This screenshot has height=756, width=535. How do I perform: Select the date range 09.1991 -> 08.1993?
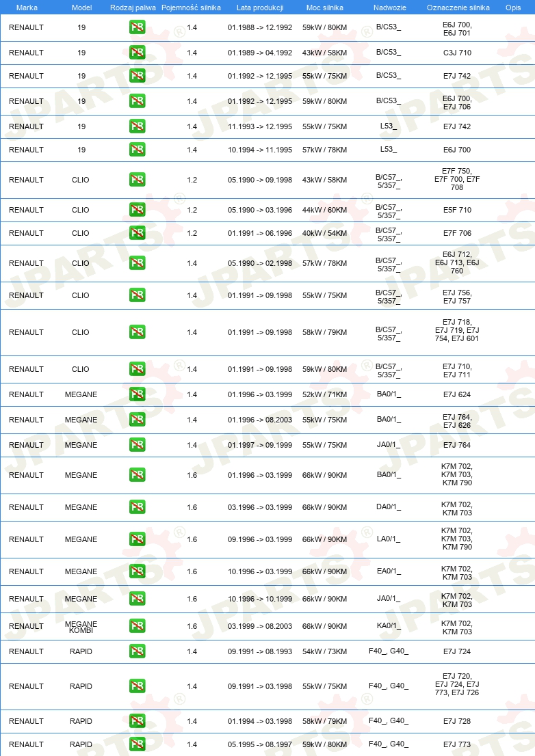260,651
